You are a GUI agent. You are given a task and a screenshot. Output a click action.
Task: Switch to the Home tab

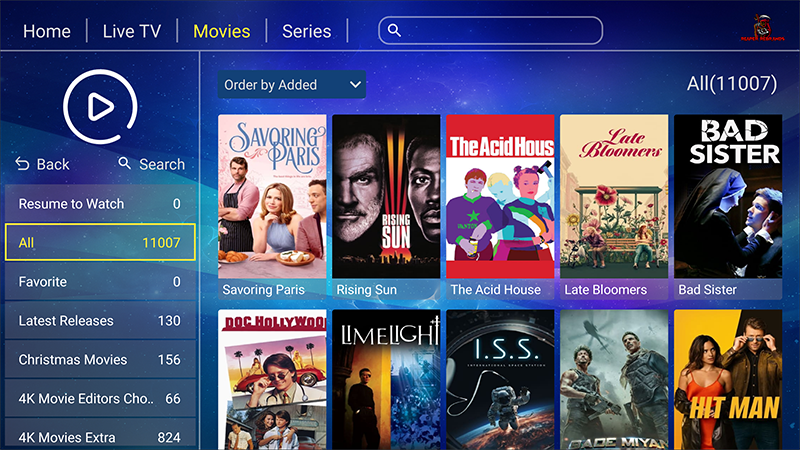pos(47,31)
